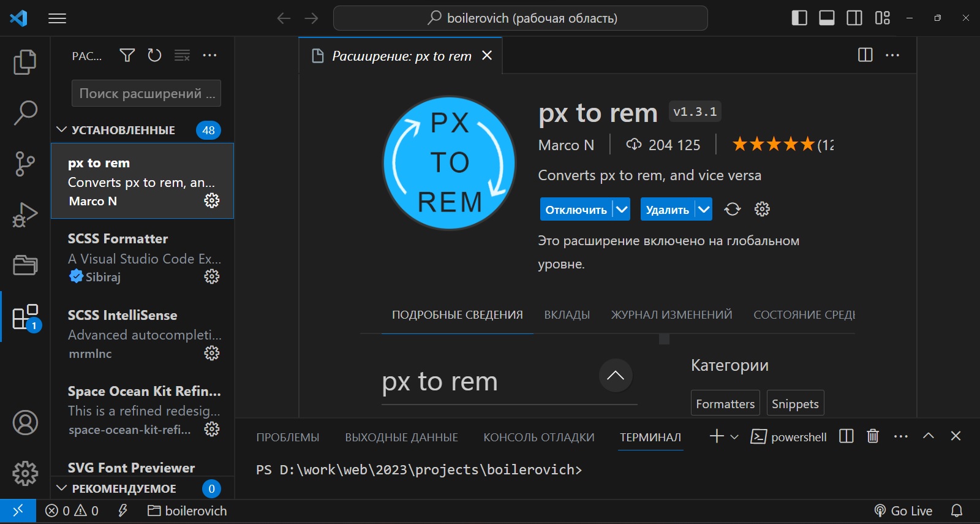
Task: Filter extensions with the funnel icon
Action: click(x=127, y=56)
